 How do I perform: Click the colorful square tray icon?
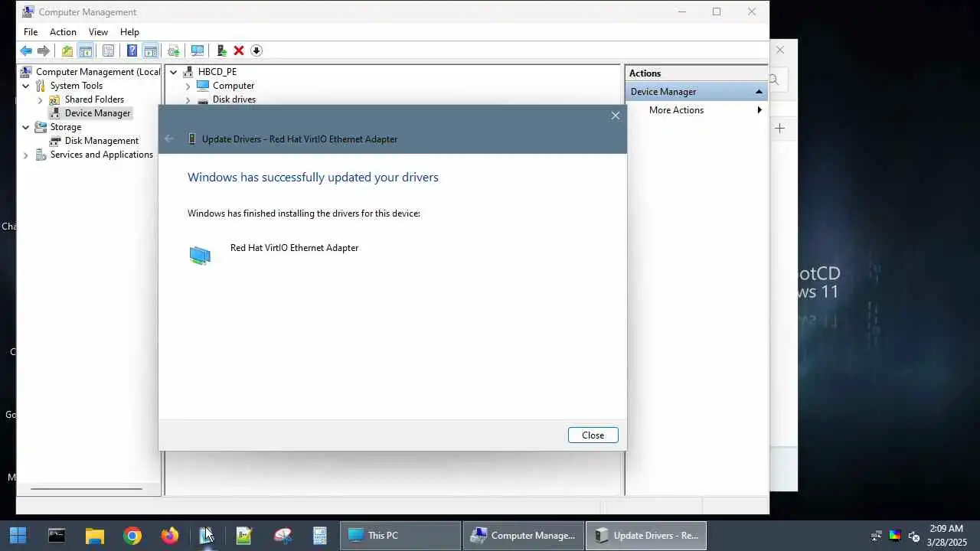tap(895, 536)
